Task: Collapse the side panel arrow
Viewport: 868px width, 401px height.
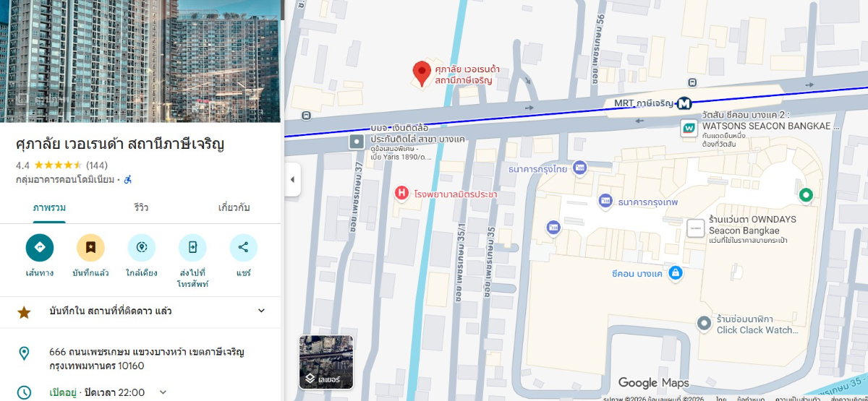Action: 292,179
